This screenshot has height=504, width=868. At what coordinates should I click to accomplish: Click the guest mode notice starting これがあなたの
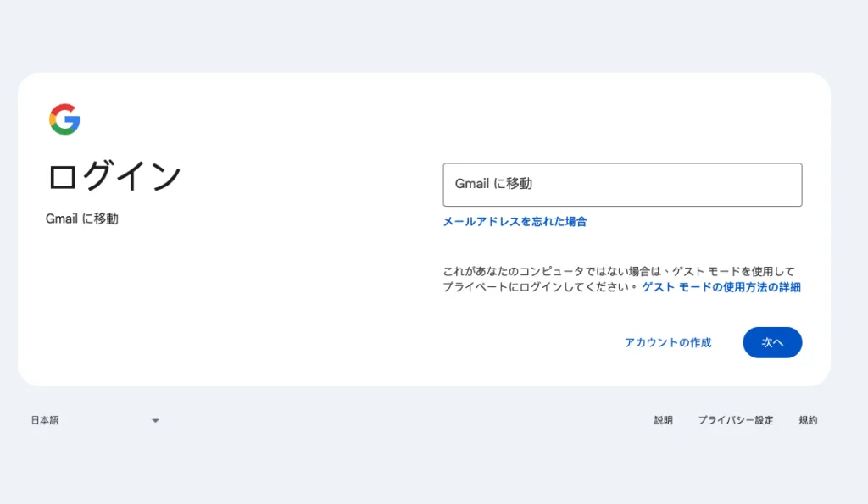551,271
